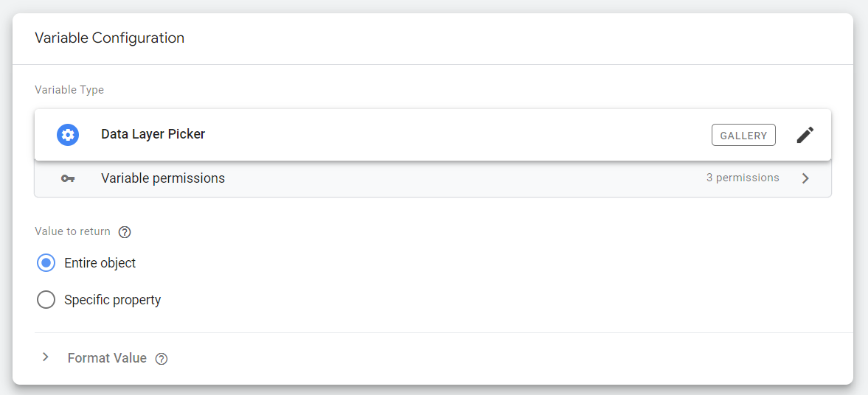This screenshot has width=868, height=395.
Task: Click the Specific property option label
Action: [x=113, y=300]
